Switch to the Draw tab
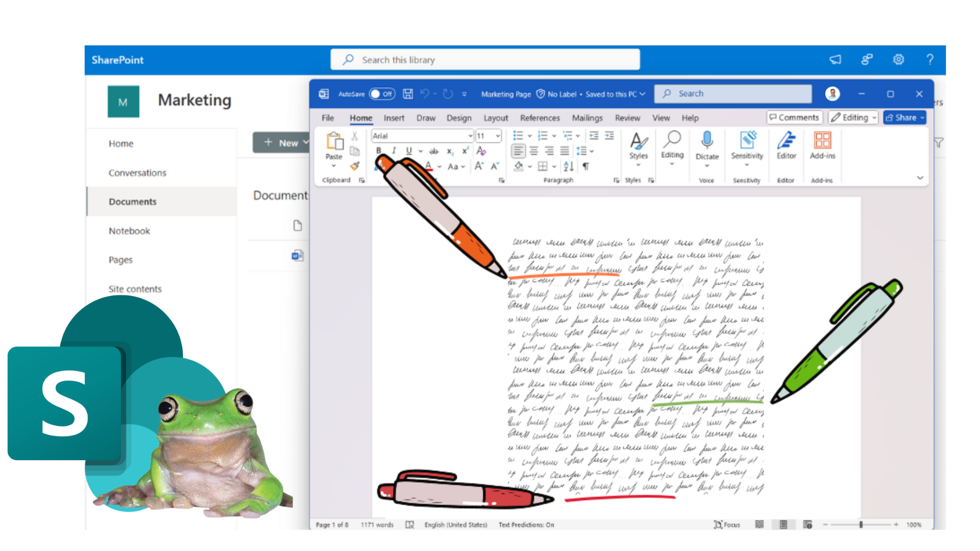 point(426,118)
